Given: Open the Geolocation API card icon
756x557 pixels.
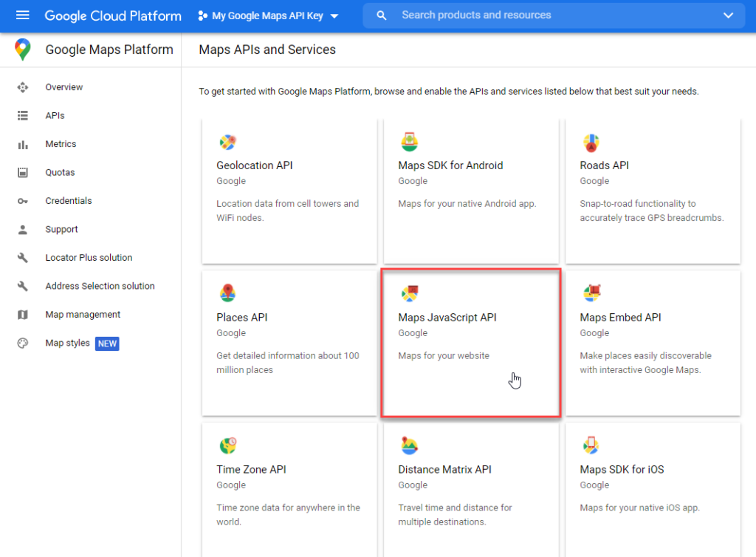Looking at the screenshot, I should (x=228, y=143).
